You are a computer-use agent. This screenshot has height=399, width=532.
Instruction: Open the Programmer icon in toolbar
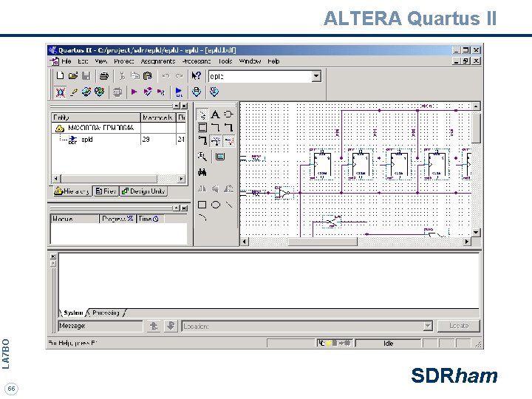(x=214, y=92)
